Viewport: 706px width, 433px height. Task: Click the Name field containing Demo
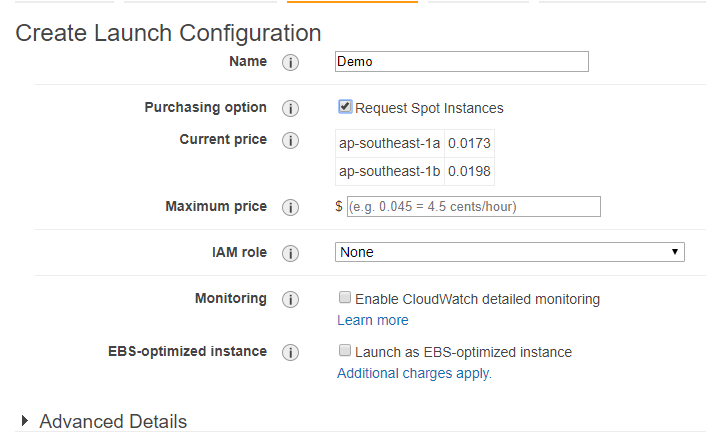pyautogui.click(x=461, y=62)
